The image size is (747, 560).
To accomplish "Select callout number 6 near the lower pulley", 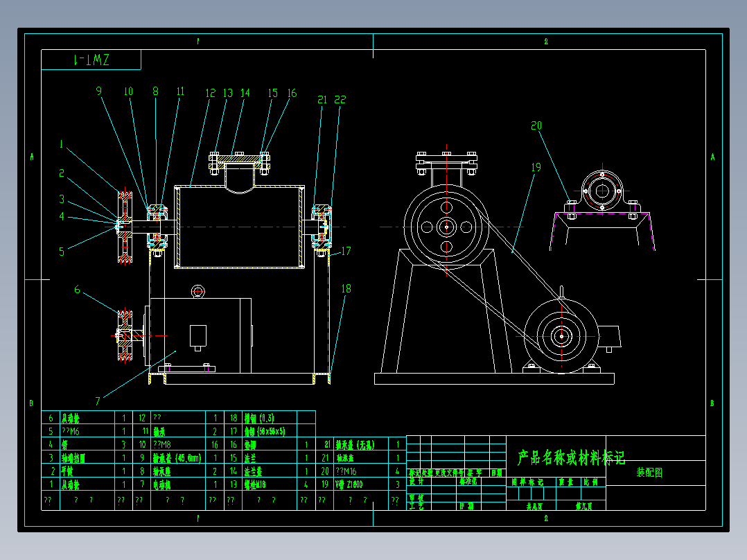I will [77, 289].
